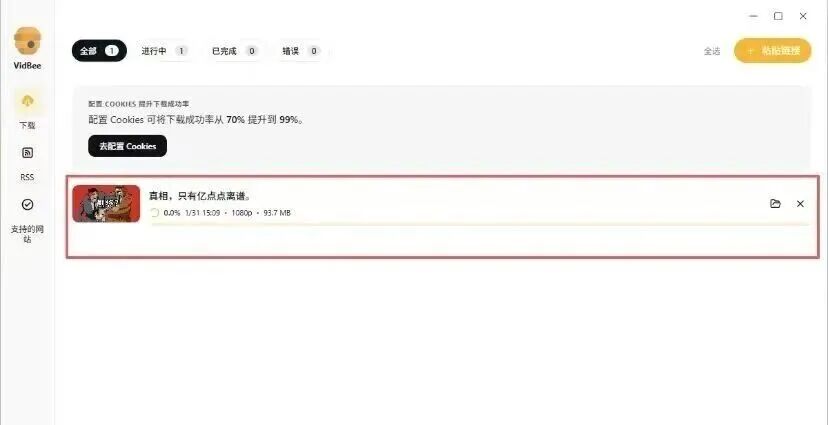Click 全选 to select all downloads
The height and width of the screenshot is (425, 828).
(x=712, y=51)
